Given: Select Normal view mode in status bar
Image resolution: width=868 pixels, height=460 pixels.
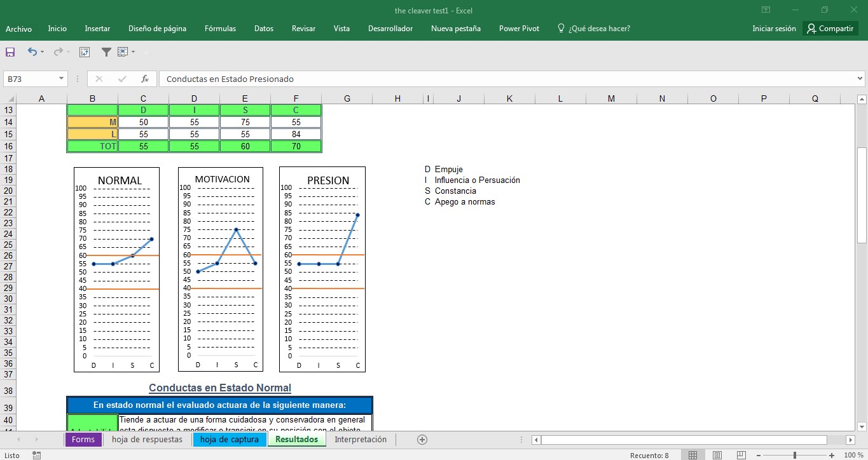Looking at the screenshot, I should pyautogui.click(x=692, y=455).
